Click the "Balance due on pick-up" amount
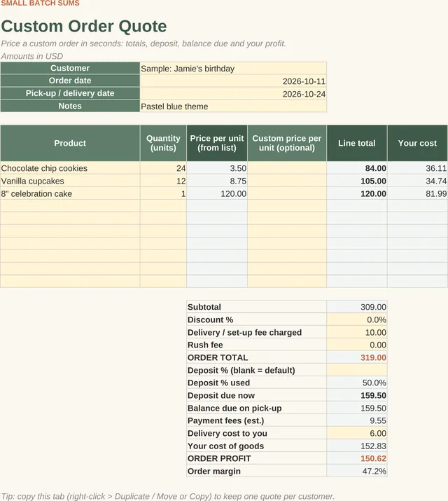The width and height of the screenshot is (448, 501). (357, 408)
